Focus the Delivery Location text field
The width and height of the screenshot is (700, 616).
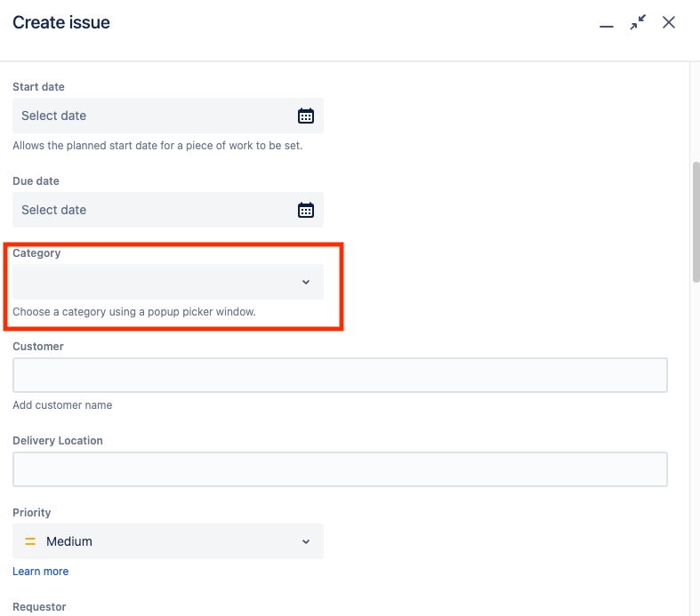coord(340,469)
